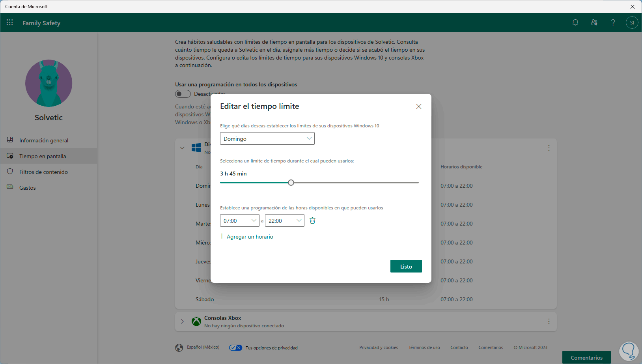Open the 07:00 start time dropdown
The width and height of the screenshot is (642, 364).
[240, 220]
